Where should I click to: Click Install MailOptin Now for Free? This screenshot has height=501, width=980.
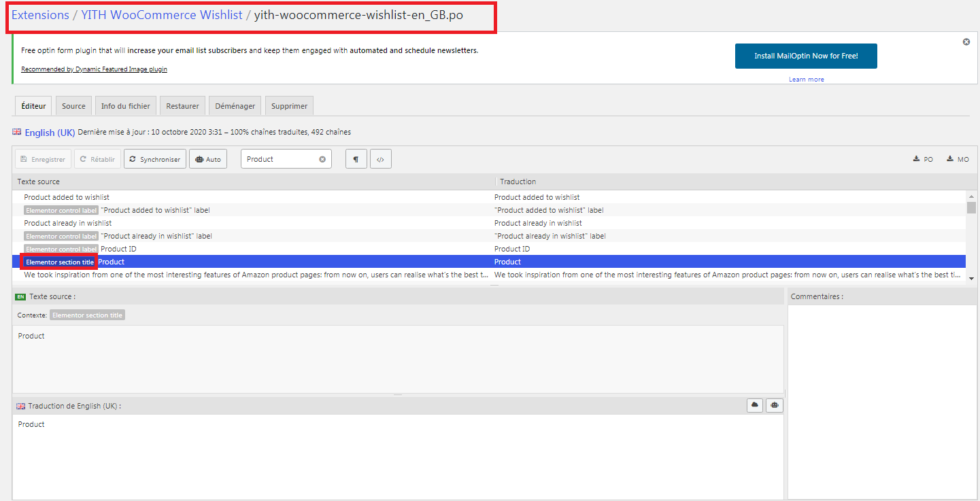tap(806, 56)
